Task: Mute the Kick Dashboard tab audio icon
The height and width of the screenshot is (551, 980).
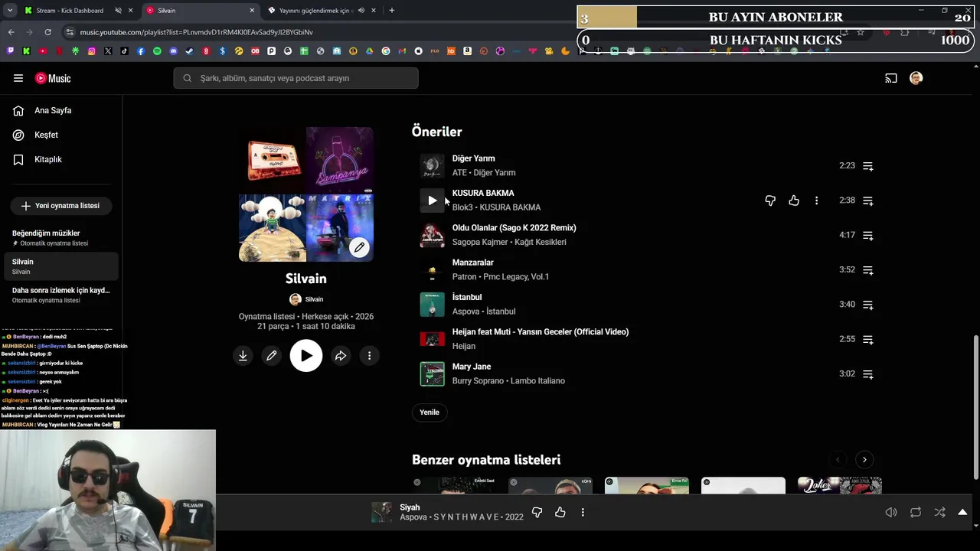Action: click(x=118, y=11)
